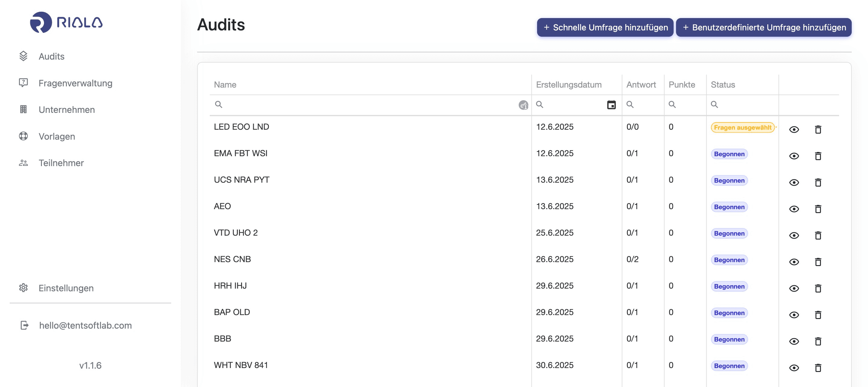Delete the LED EOO LND audit
The width and height of the screenshot is (868, 387).
point(818,130)
